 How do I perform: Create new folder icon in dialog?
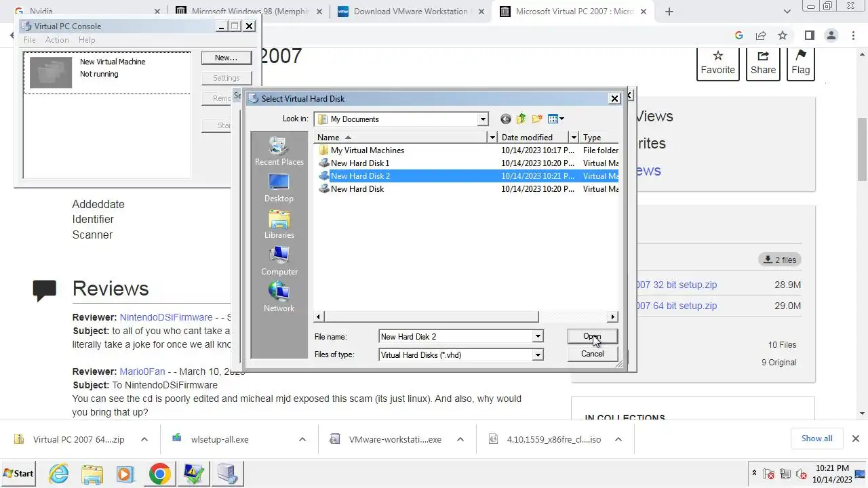click(x=537, y=119)
